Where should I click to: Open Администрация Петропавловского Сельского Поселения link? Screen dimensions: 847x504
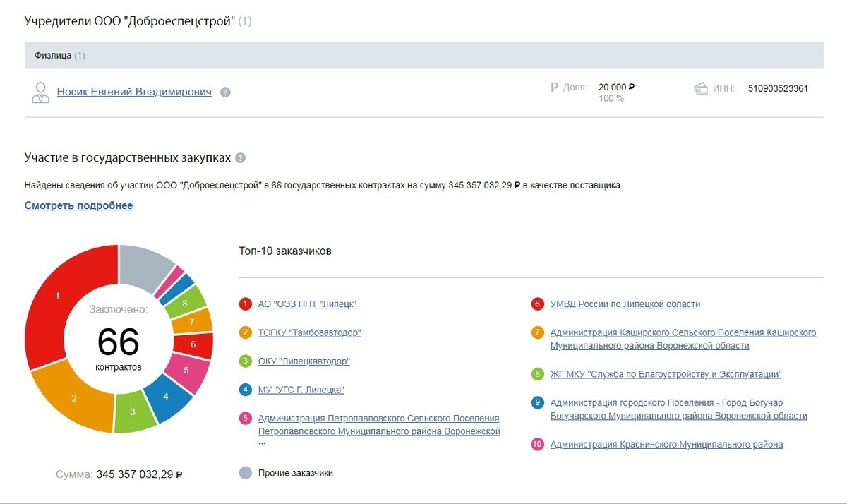(x=379, y=425)
